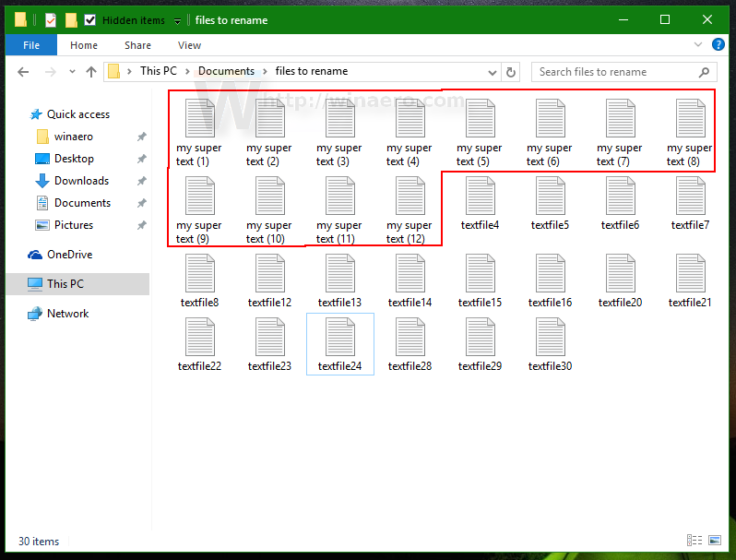Click Documents in the address breadcrumb

(226, 71)
